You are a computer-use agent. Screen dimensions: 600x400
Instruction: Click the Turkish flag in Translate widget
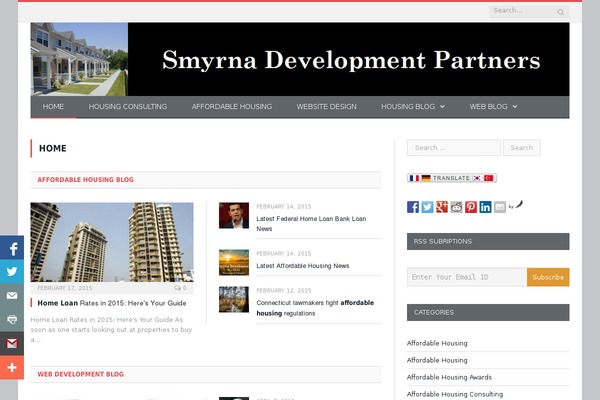(489, 178)
